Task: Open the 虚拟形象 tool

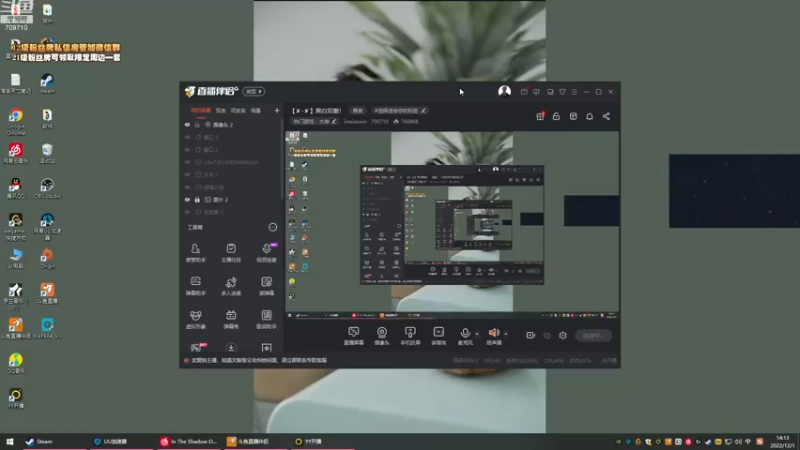Action: click(x=195, y=319)
